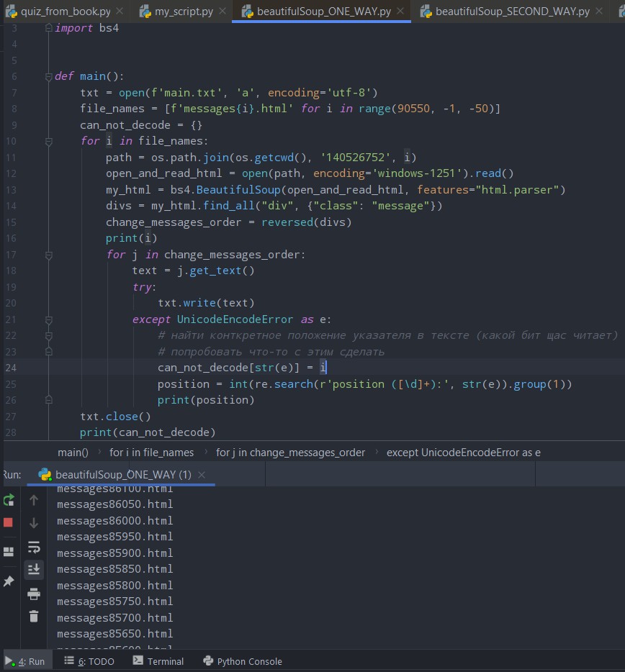The image size is (625, 672).
Task: Collapse the for j loop fold on line 17
Action: pos(48,255)
